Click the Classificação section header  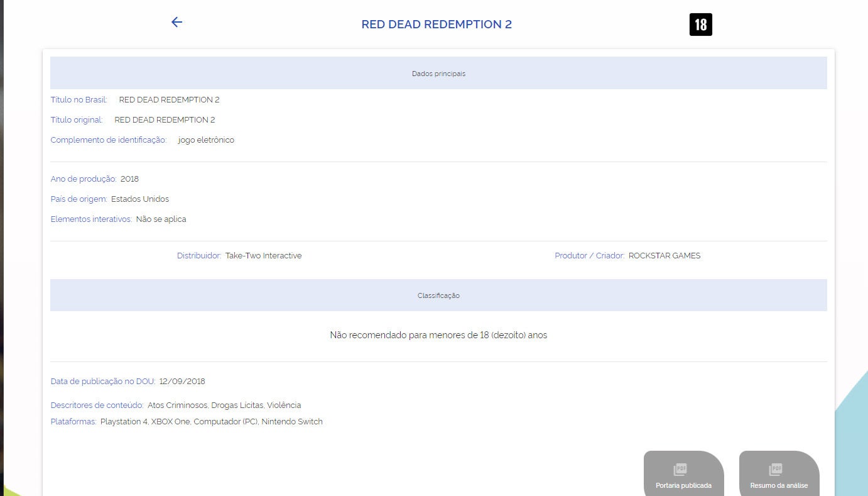tap(438, 295)
